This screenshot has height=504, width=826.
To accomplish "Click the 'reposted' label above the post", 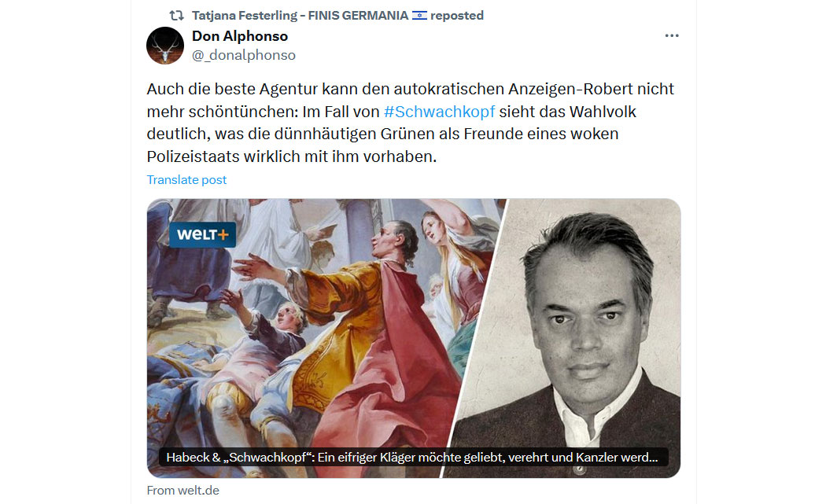I will (457, 15).
